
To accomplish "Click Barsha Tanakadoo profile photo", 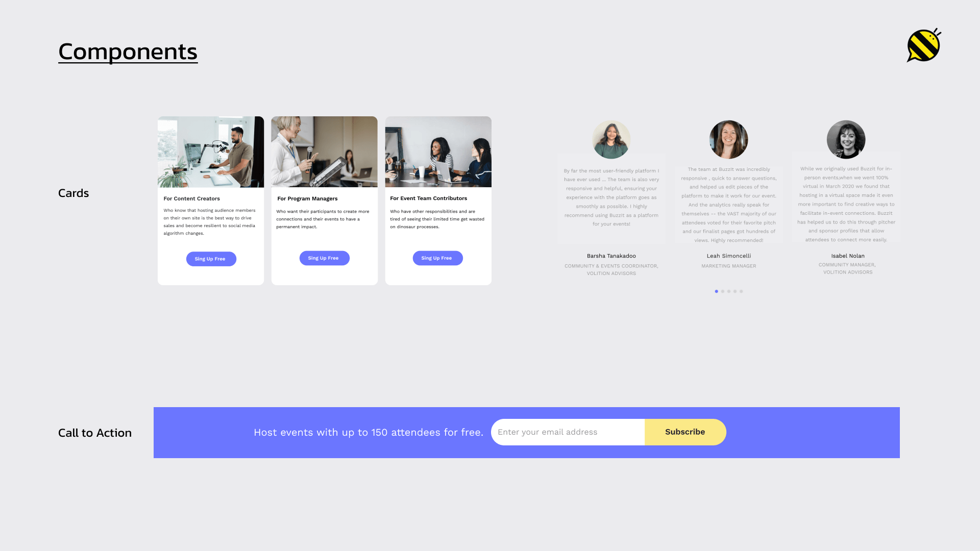I will pos(611,139).
